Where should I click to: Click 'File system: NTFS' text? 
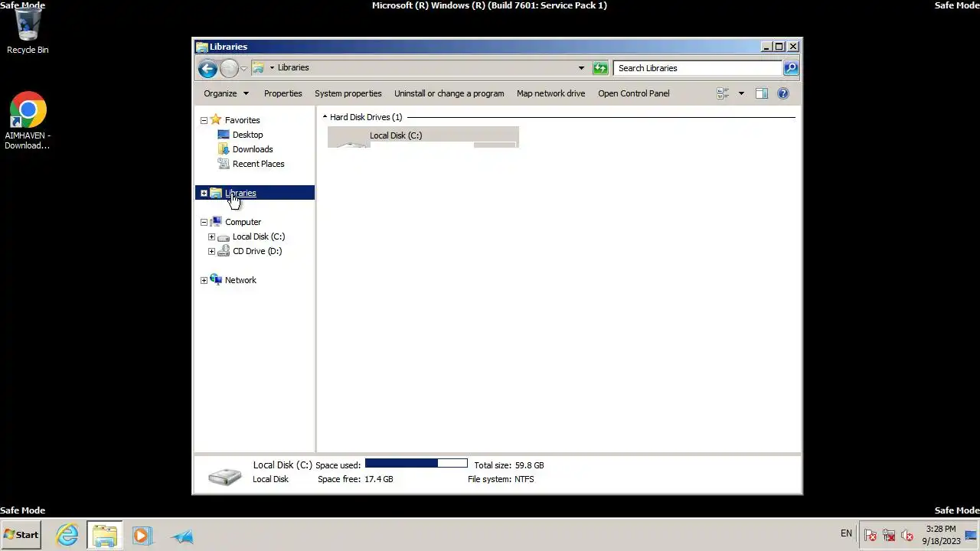click(501, 479)
